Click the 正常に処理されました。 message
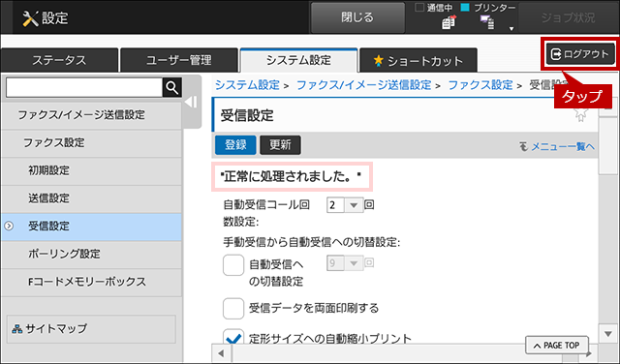620x364 pixels. pyautogui.click(x=292, y=176)
